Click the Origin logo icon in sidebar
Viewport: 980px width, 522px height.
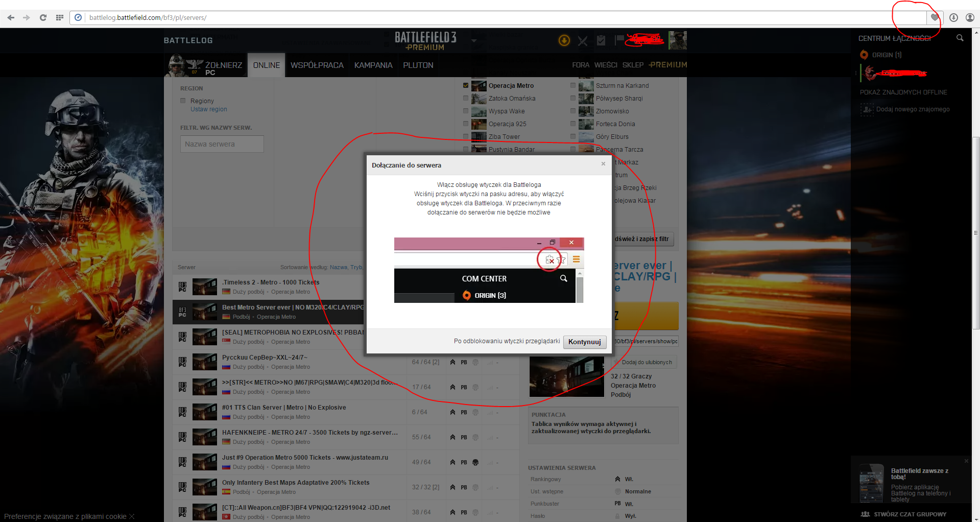pyautogui.click(x=864, y=55)
